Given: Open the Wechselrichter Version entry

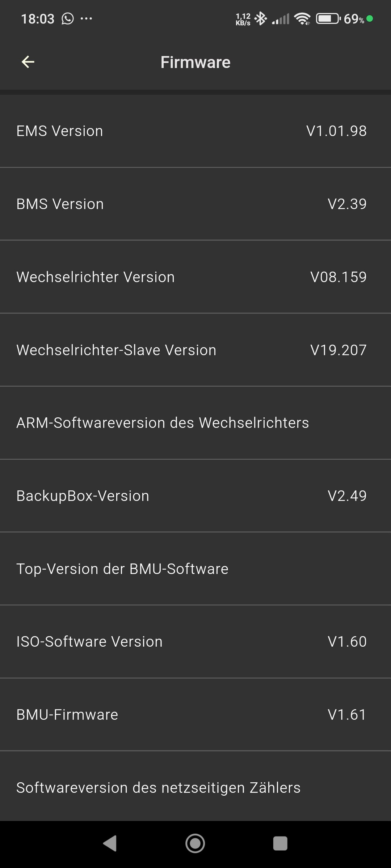Looking at the screenshot, I should coord(195,277).
